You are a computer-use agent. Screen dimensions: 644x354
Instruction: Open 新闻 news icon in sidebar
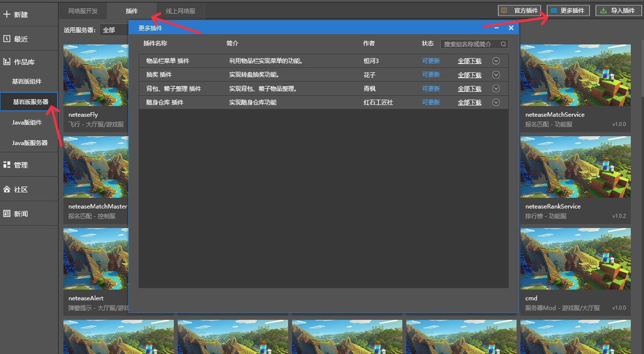(x=7, y=214)
